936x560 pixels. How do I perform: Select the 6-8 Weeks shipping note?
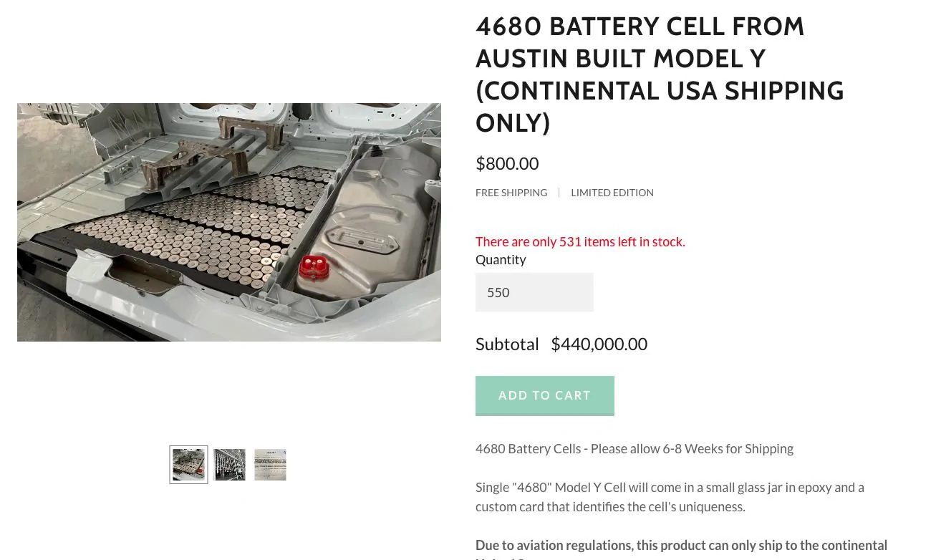tap(634, 448)
